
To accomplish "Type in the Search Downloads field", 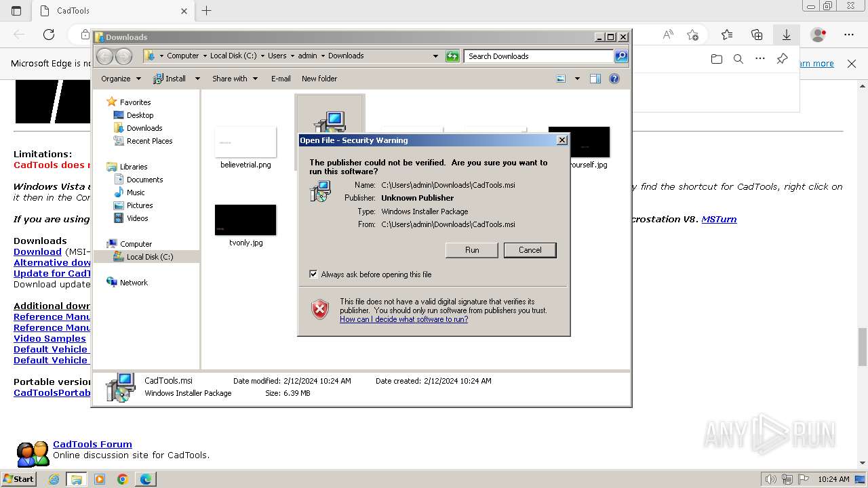I will [x=539, y=56].
